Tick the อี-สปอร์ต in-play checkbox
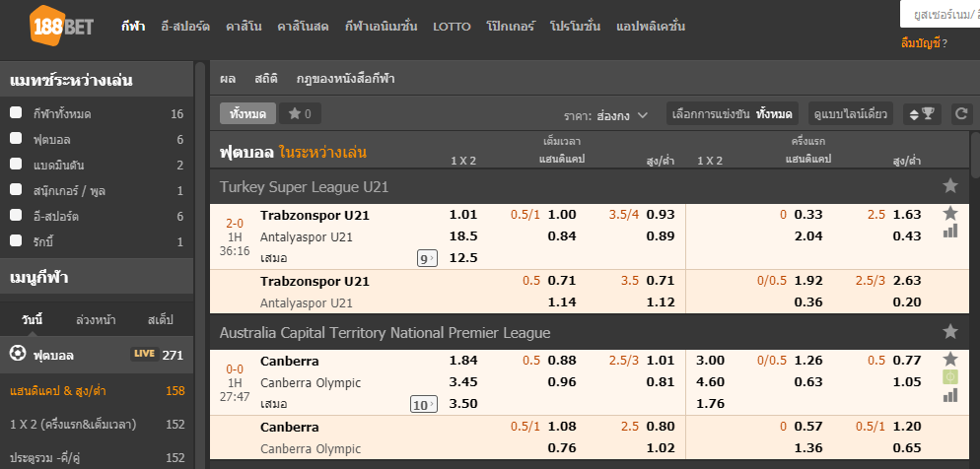Screen dimensions: 980x469 pos(16,216)
